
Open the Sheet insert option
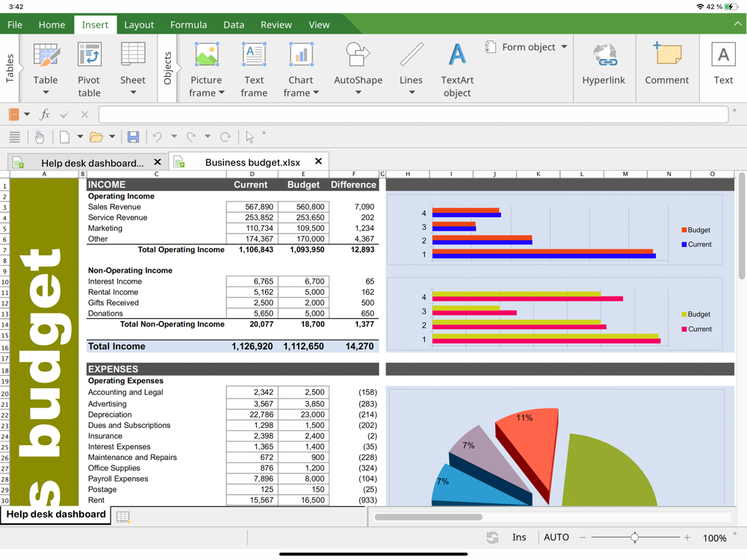click(133, 62)
